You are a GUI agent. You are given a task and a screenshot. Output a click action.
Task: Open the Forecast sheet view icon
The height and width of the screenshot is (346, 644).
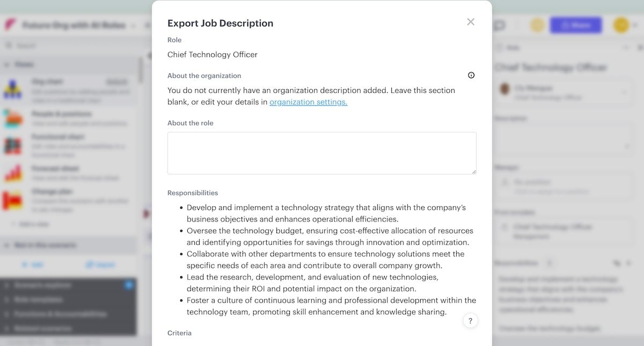[12, 173]
